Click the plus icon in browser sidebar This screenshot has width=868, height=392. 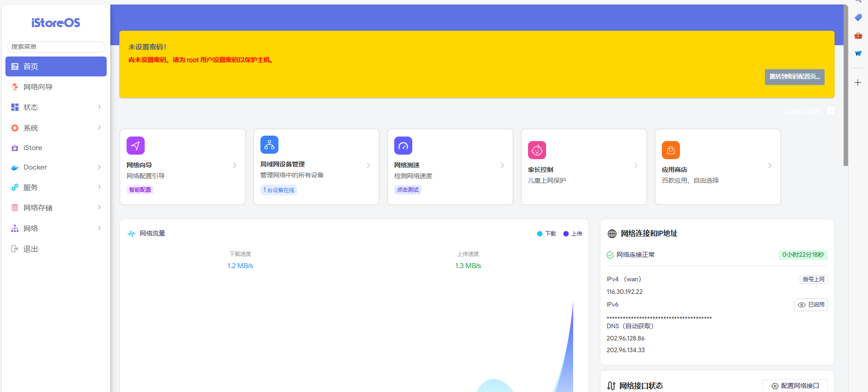point(858,83)
